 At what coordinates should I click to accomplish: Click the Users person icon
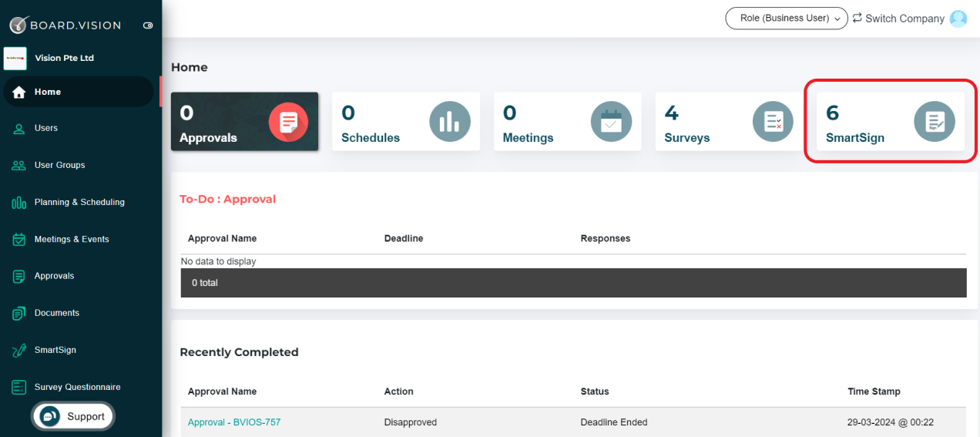(x=19, y=129)
